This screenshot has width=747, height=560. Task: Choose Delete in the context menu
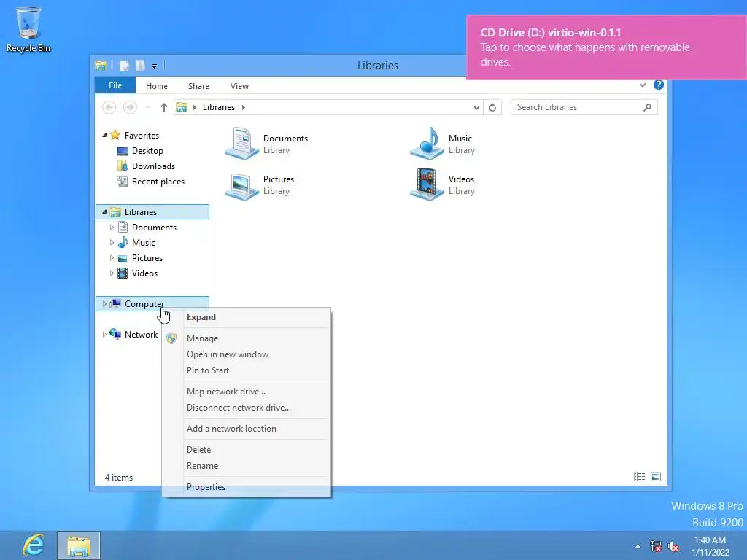coord(247,449)
